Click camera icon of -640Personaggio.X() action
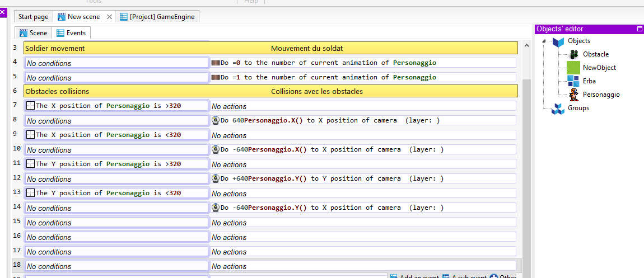This screenshot has height=278, width=644. tap(216, 150)
